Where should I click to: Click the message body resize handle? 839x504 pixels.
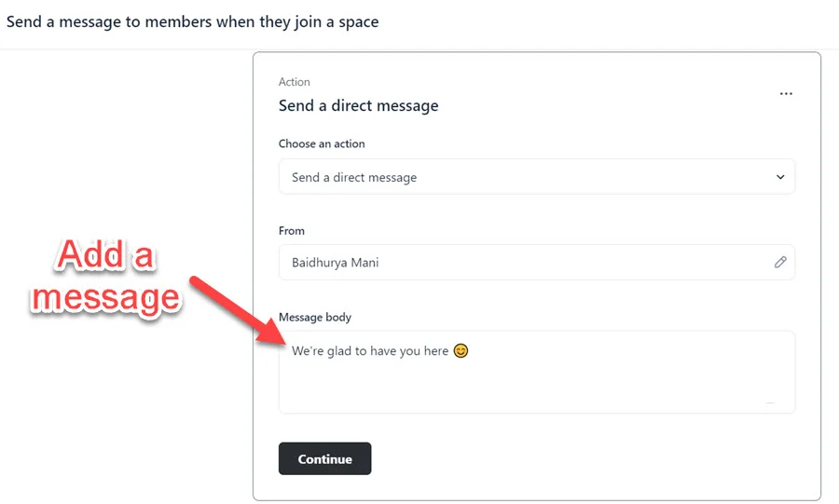(770, 402)
